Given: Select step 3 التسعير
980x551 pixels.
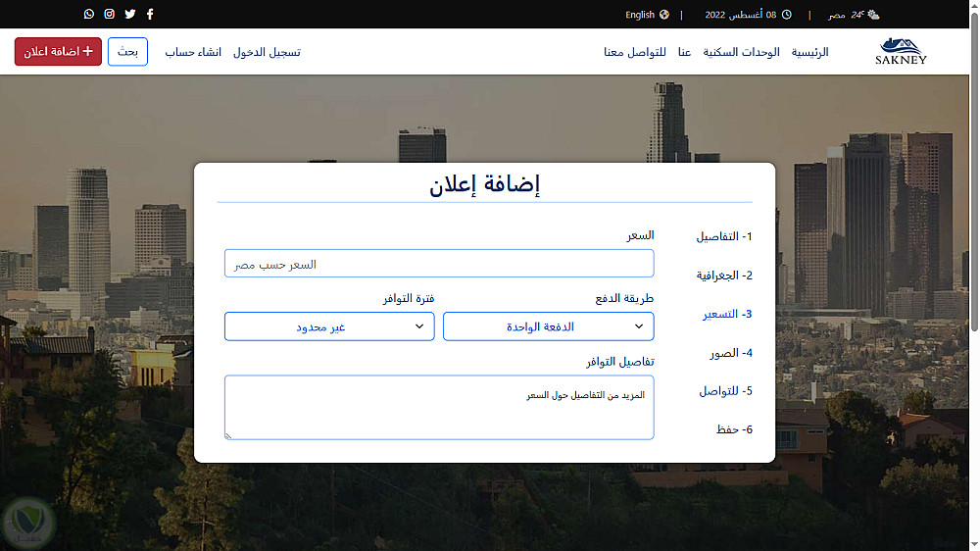Looking at the screenshot, I should (x=727, y=314).
